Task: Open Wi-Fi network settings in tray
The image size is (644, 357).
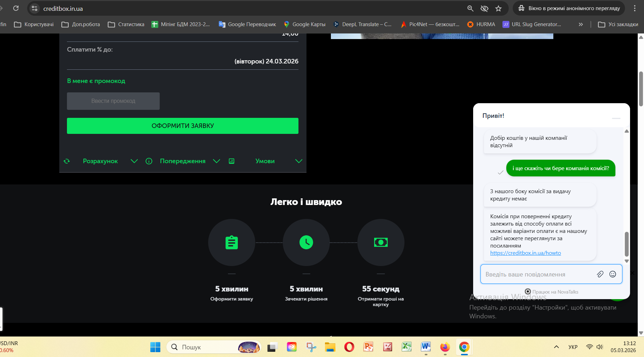Action: point(589,347)
